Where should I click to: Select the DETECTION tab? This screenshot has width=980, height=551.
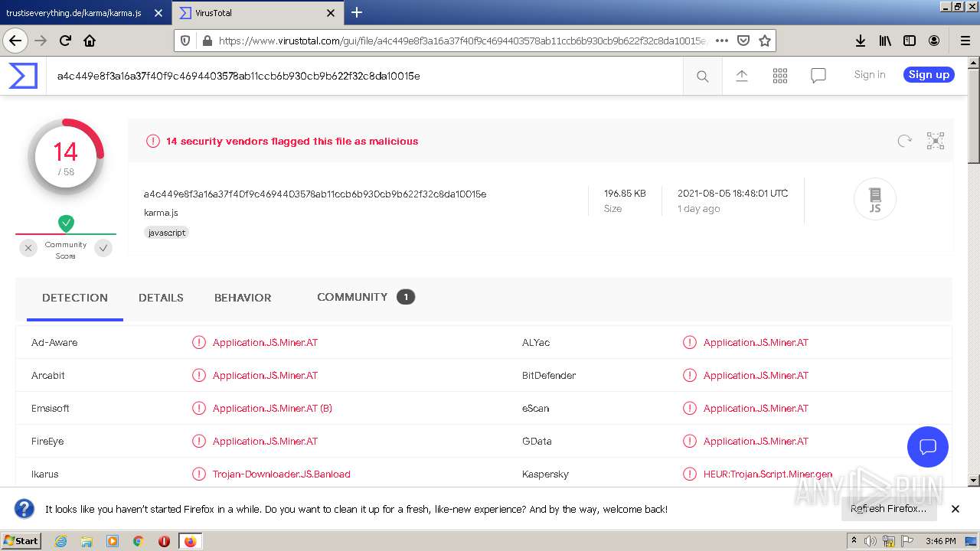click(75, 298)
